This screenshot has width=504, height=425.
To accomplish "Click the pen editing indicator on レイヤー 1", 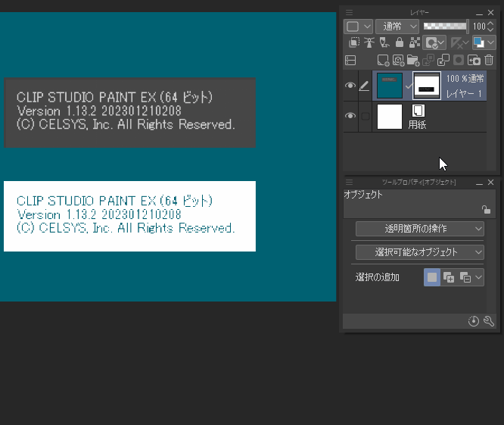I will [x=364, y=86].
